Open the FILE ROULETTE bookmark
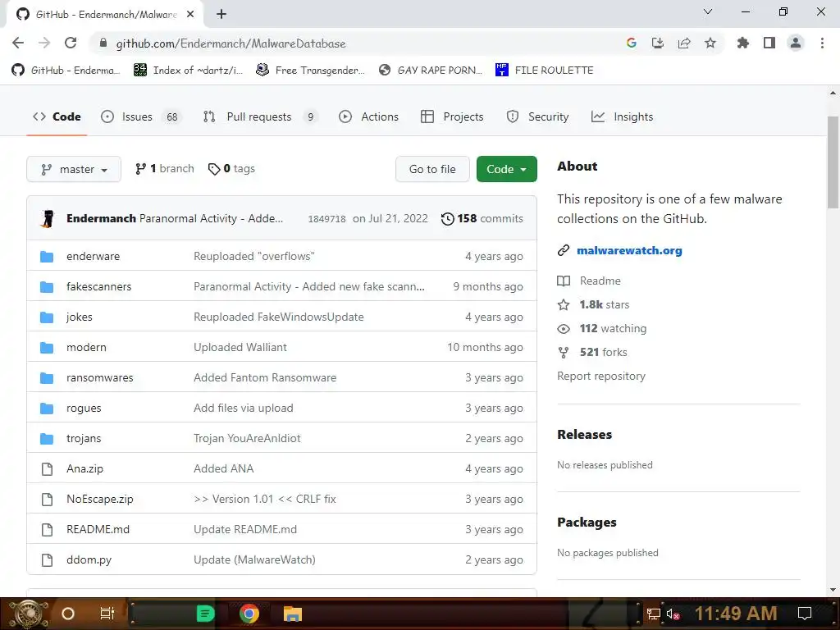 point(545,71)
